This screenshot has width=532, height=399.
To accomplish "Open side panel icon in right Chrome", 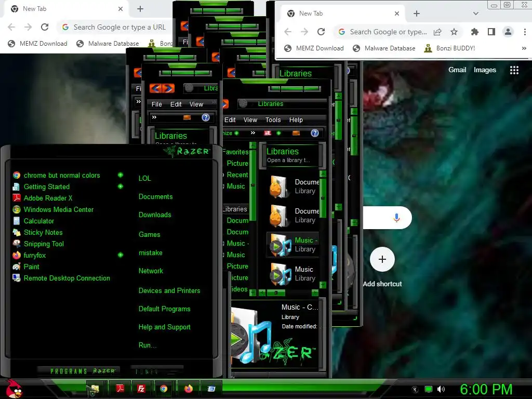I will click(x=491, y=32).
